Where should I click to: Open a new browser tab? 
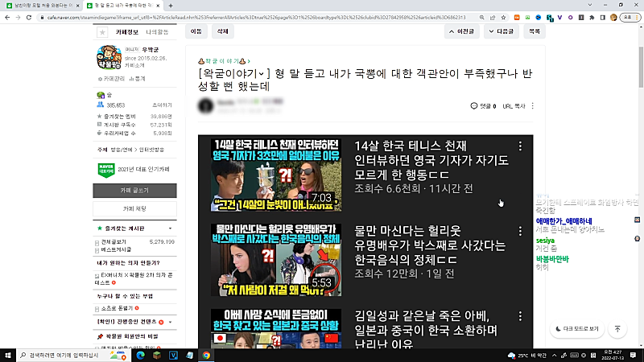(171, 6)
